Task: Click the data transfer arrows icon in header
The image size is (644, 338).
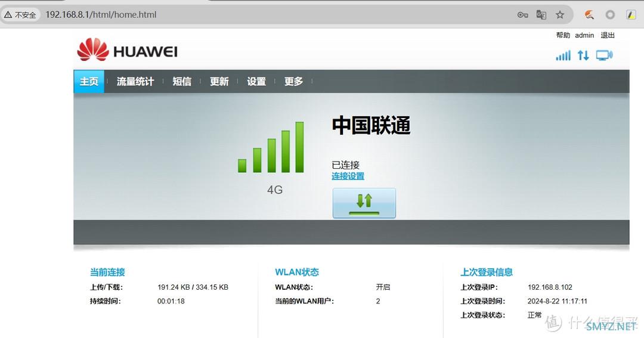Action: click(x=583, y=55)
